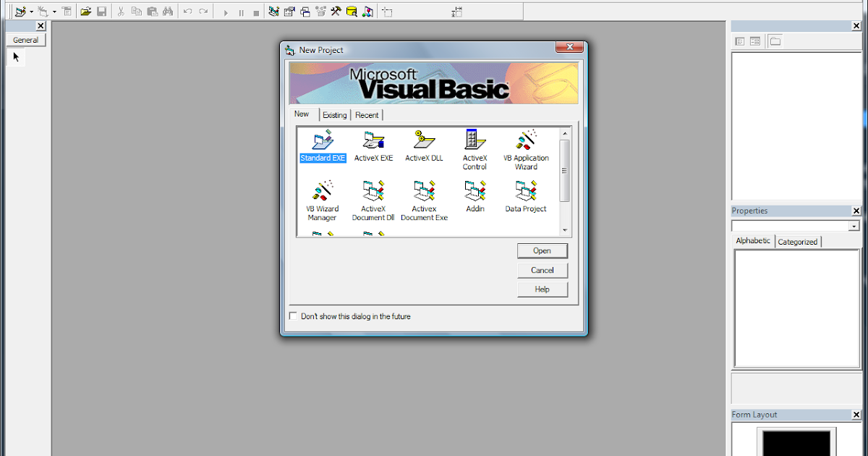Switch to Categorized properties view
Viewport: 868px width, 456px height.
click(798, 242)
